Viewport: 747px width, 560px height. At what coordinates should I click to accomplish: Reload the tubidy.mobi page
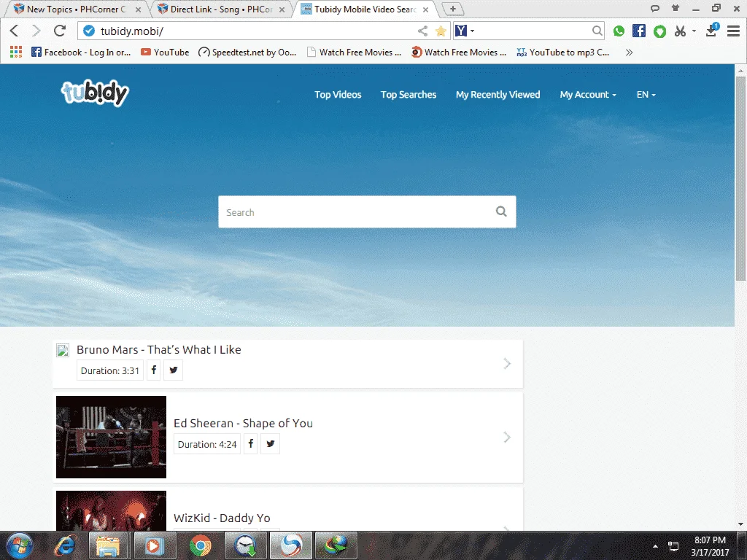(60, 31)
